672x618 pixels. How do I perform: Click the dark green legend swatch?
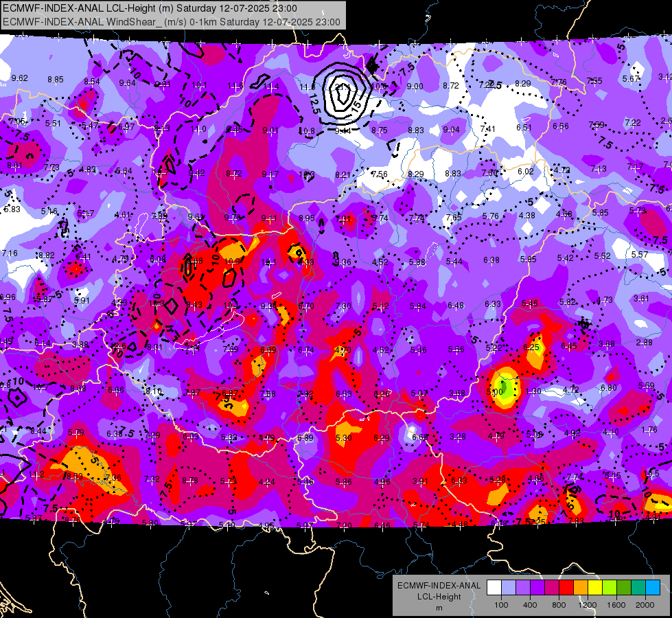(623, 588)
